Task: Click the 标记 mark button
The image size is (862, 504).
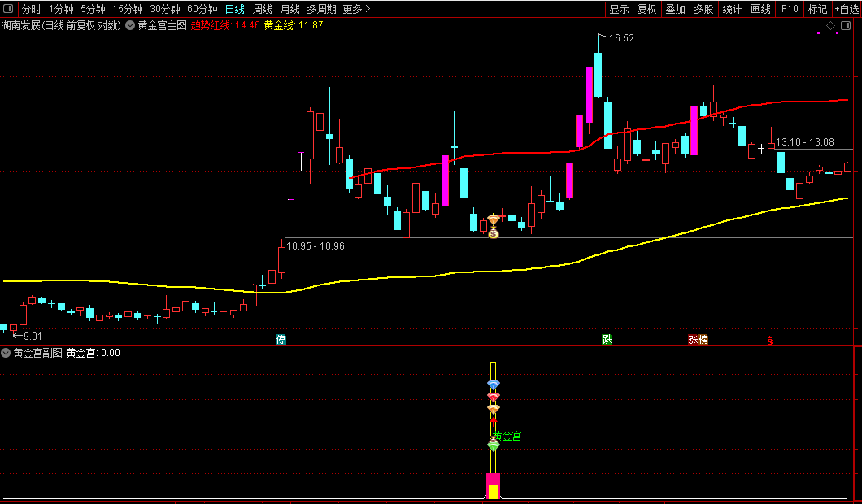Action: coord(817,9)
